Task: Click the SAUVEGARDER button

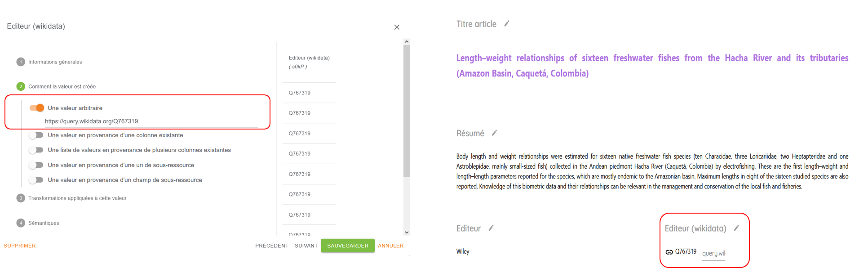Action: (x=348, y=246)
